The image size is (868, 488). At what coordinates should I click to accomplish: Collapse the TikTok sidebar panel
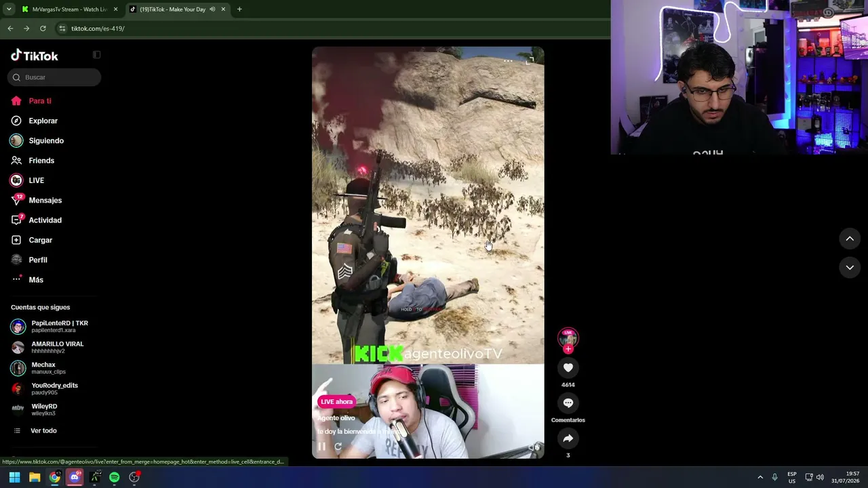click(96, 55)
